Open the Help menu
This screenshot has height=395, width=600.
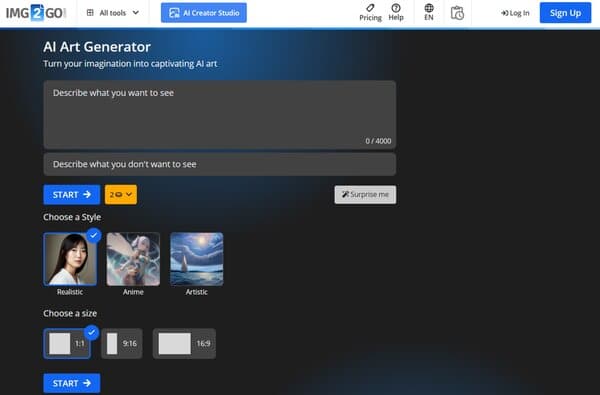[x=396, y=13]
